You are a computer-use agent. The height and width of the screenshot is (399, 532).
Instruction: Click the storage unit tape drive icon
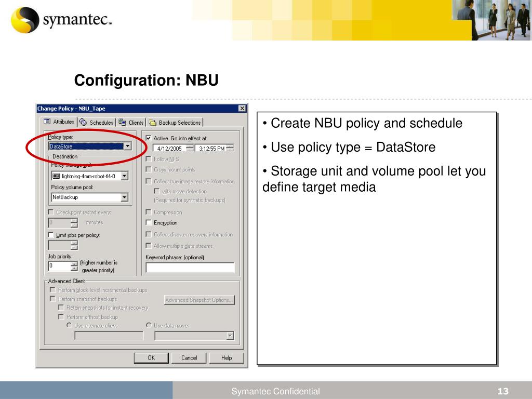pos(56,176)
